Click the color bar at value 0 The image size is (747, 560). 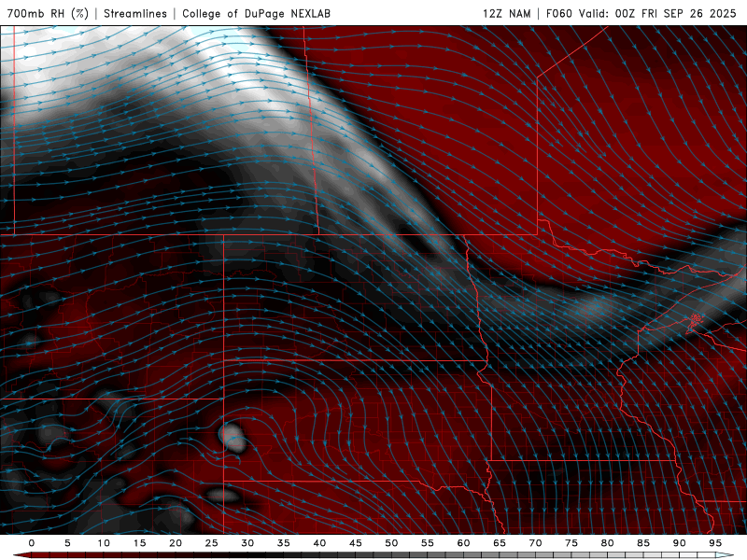coord(32,555)
